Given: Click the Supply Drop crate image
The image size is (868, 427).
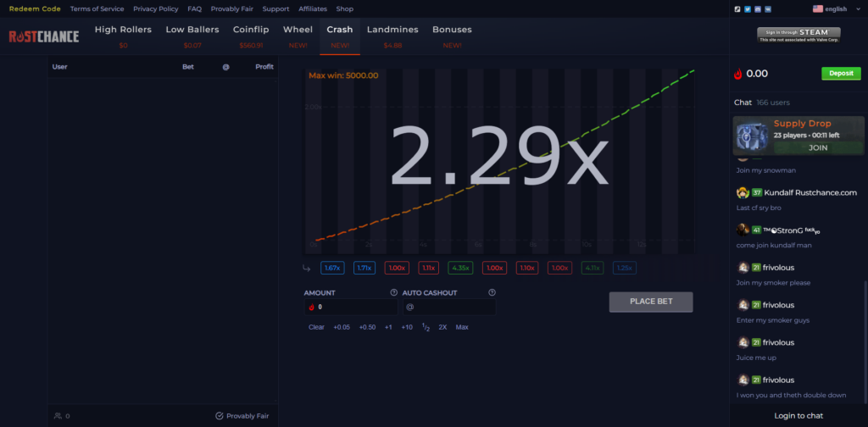Looking at the screenshot, I should [x=753, y=136].
